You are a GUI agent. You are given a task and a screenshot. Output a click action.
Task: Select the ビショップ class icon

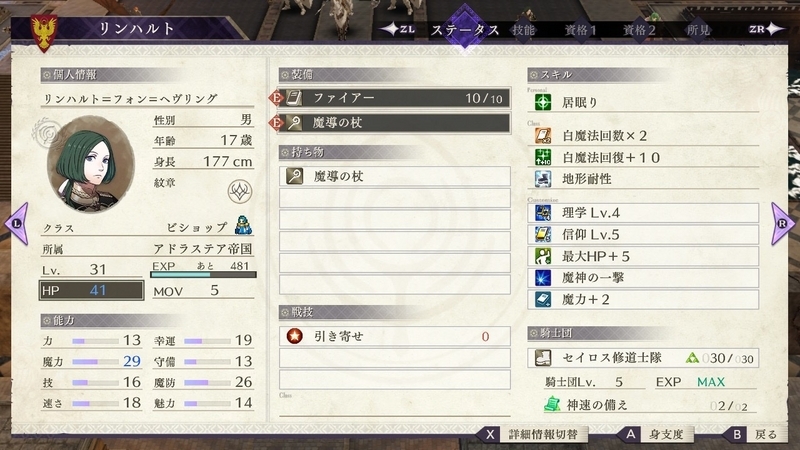pyautogui.click(x=244, y=225)
